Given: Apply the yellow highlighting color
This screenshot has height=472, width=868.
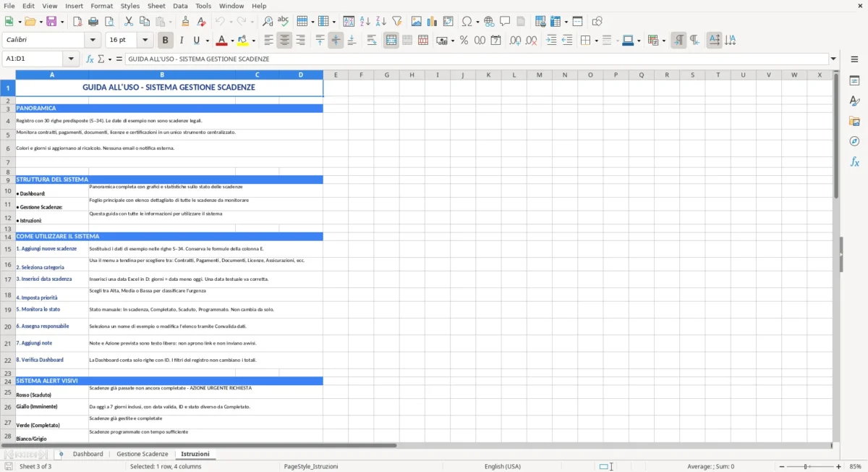Looking at the screenshot, I should click(x=243, y=41).
